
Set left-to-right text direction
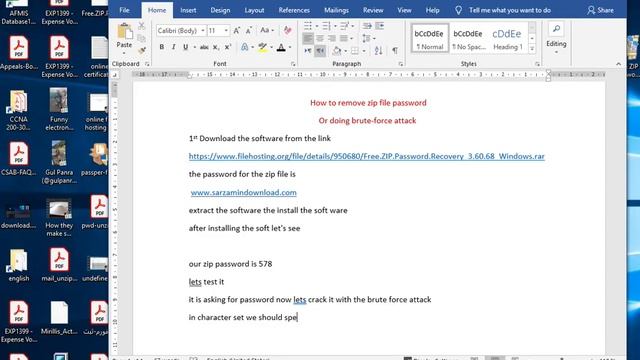[308, 51]
